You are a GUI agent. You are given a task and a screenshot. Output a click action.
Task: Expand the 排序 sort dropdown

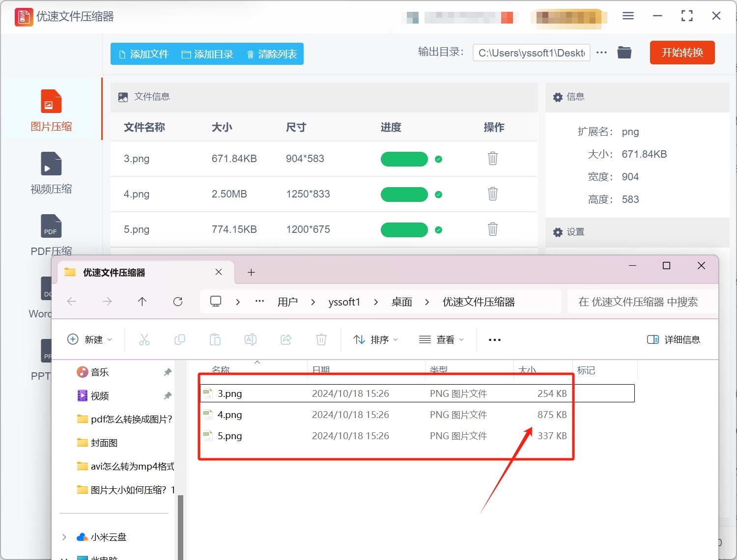[x=376, y=340]
